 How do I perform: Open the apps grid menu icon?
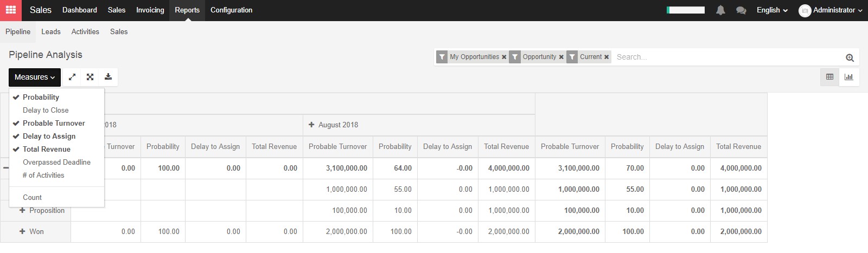pos(10,10)
